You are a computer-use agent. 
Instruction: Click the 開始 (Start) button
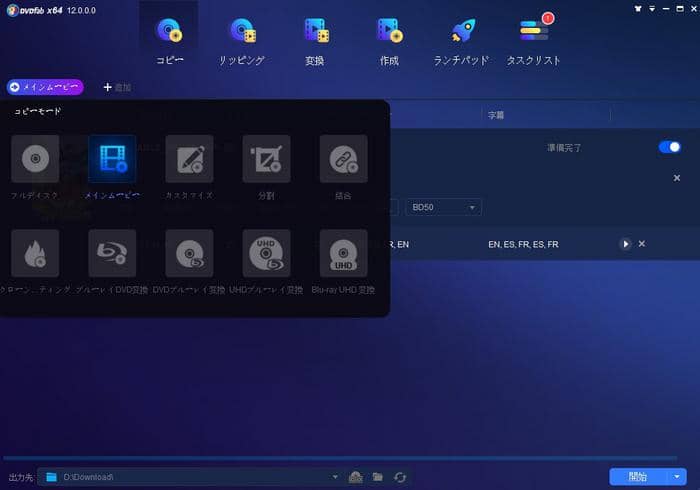coord(638,477)
